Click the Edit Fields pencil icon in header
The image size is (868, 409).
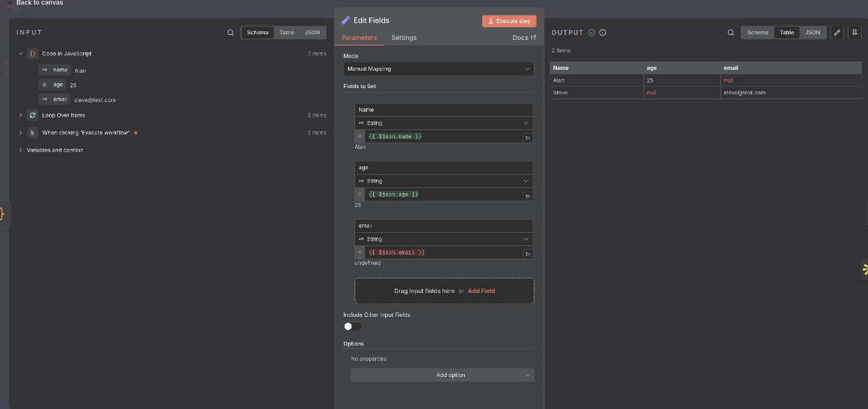346,20
